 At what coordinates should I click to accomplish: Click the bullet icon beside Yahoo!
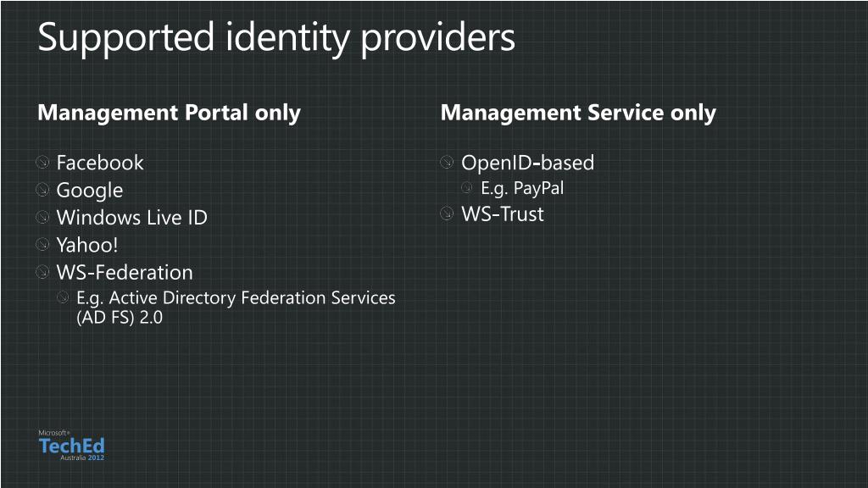point(42,245)
